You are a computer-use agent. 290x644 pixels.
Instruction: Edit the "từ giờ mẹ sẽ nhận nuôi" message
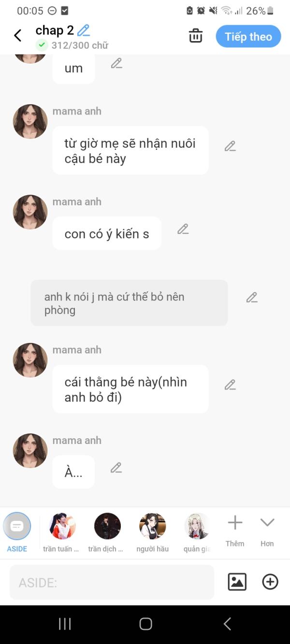(230, 146)
